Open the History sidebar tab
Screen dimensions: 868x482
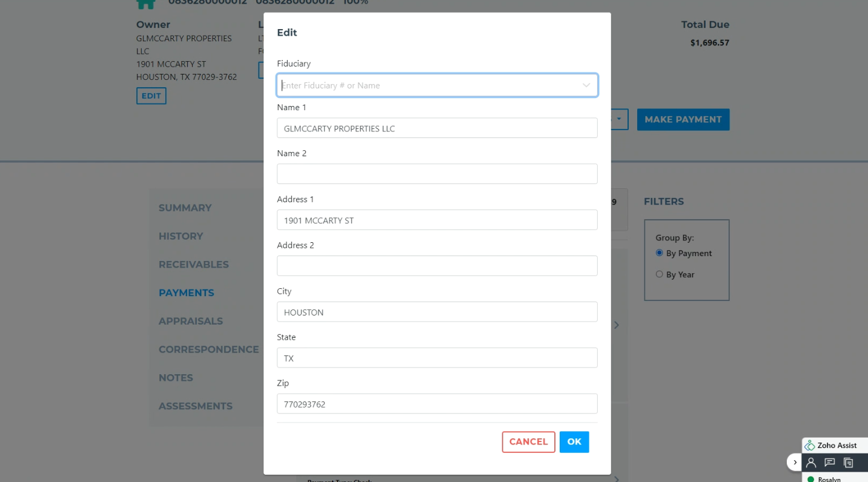click(x=181, y=236)
